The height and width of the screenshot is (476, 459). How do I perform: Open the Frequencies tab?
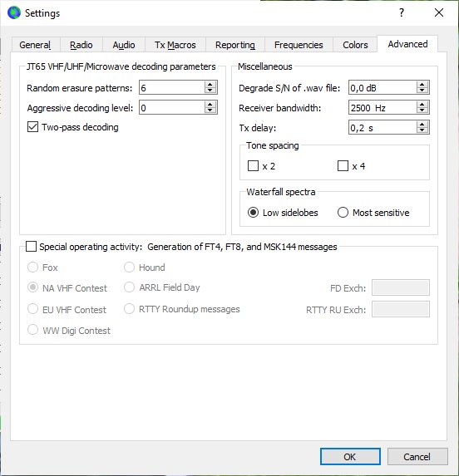coord(299,45)
